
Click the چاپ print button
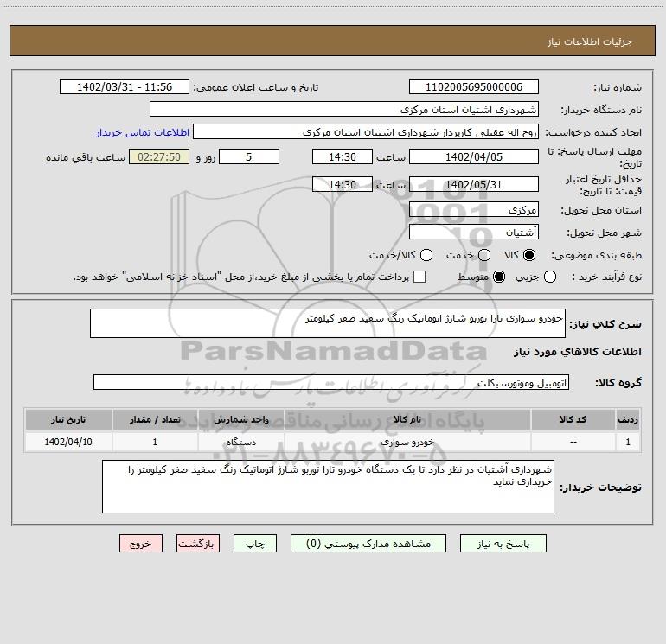pos(255,544)
